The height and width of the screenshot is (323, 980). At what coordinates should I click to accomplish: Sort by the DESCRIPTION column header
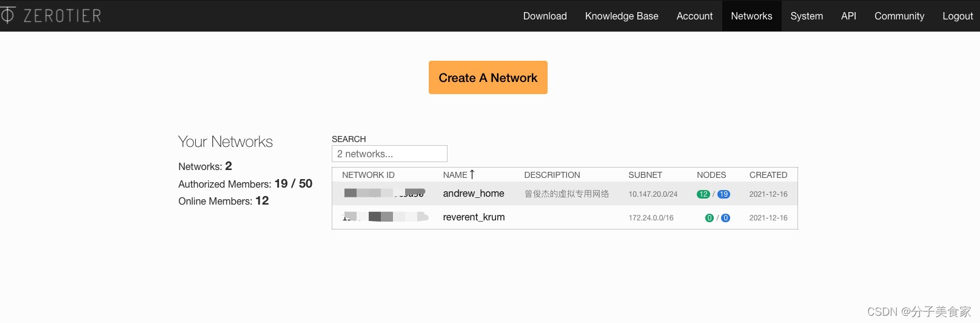pos(552,175)
